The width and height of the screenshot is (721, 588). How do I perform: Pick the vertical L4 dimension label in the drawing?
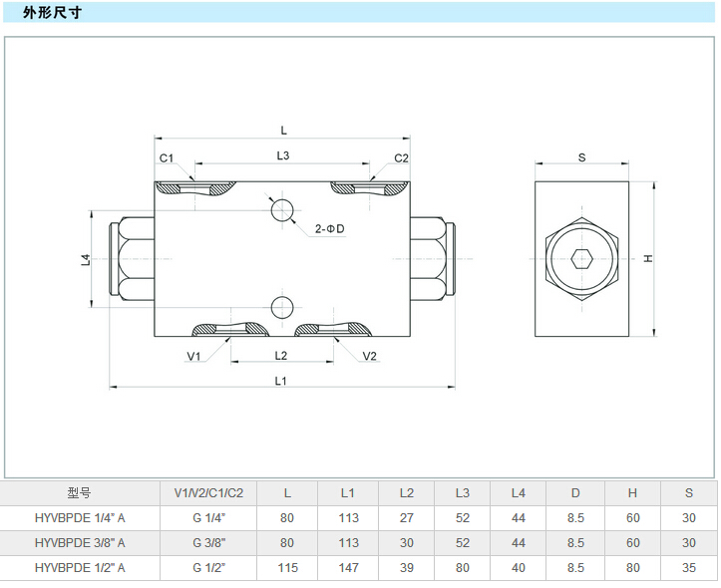[x=86, y=259]
